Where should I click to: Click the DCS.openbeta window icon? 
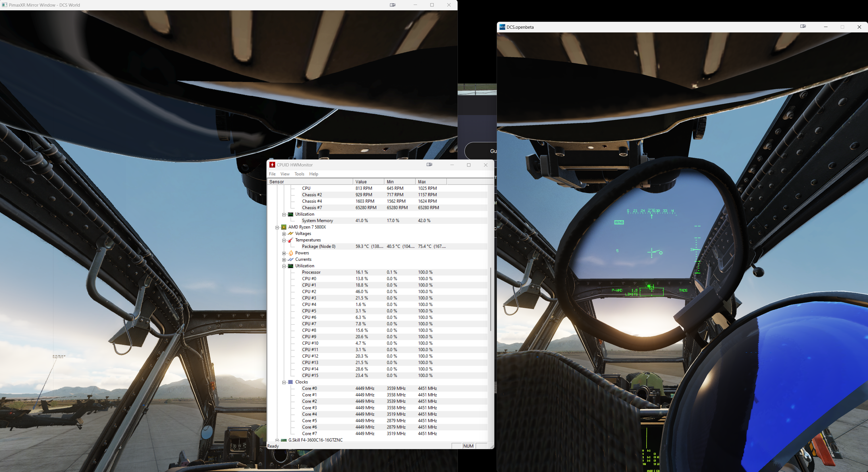[502, 27]
